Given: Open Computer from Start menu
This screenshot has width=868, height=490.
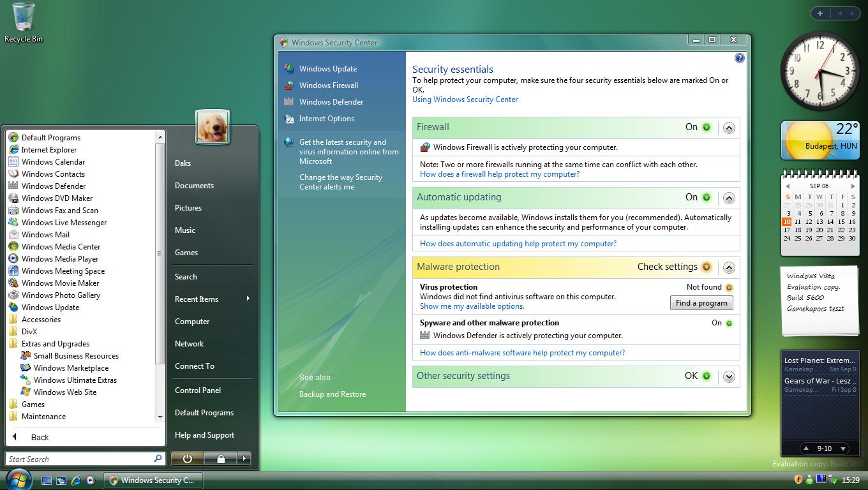Looking at the screenshot, I should coord(192,321).
